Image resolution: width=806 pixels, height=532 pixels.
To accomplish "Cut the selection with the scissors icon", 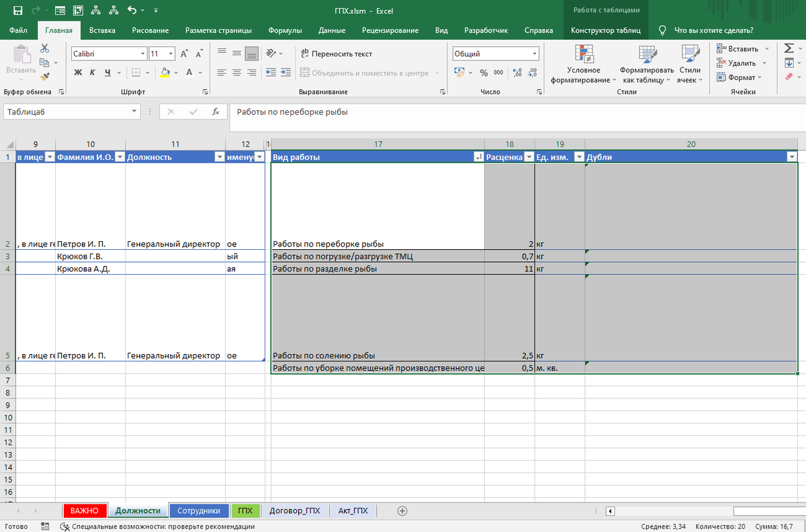I will coord(45,48).
